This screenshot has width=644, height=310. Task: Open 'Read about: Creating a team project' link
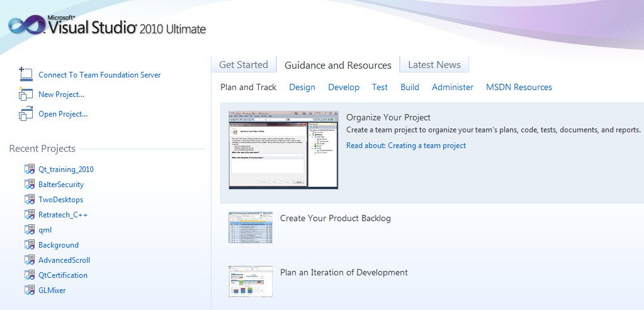coord(406,146)
